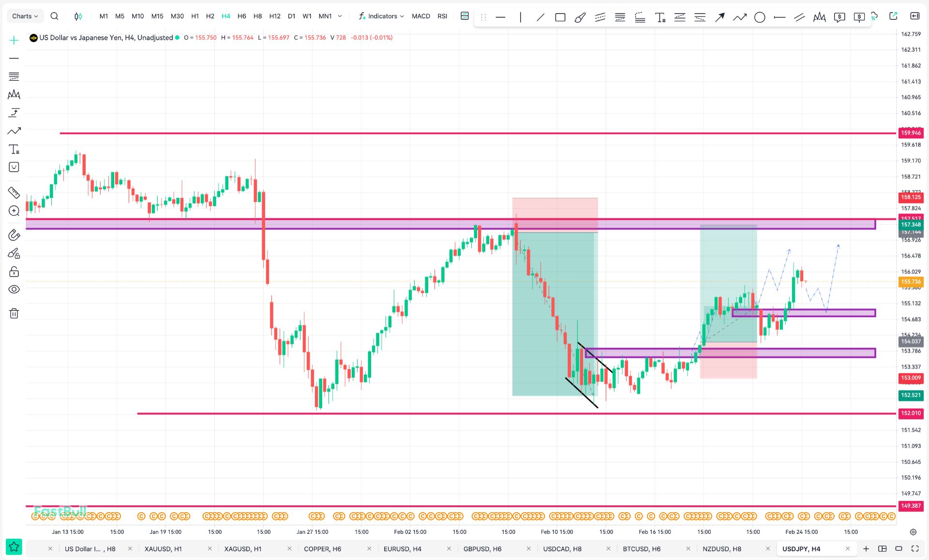Click the 159.946 red price label

911,133
